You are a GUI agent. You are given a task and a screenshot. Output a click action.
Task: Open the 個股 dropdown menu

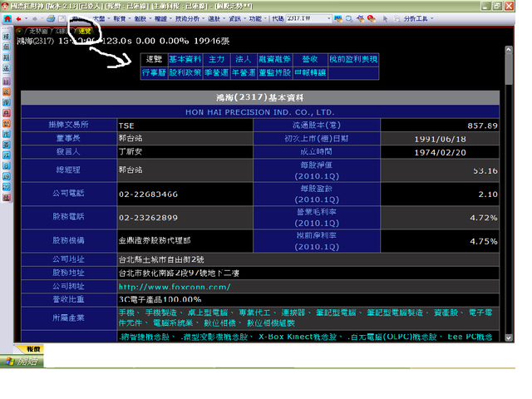142,19
